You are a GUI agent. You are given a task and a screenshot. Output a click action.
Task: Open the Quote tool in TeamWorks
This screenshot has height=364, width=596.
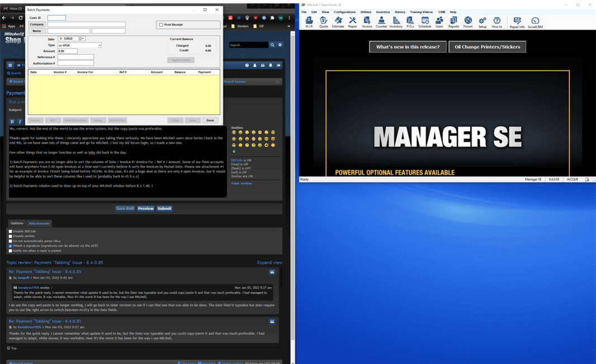[324, 22]
